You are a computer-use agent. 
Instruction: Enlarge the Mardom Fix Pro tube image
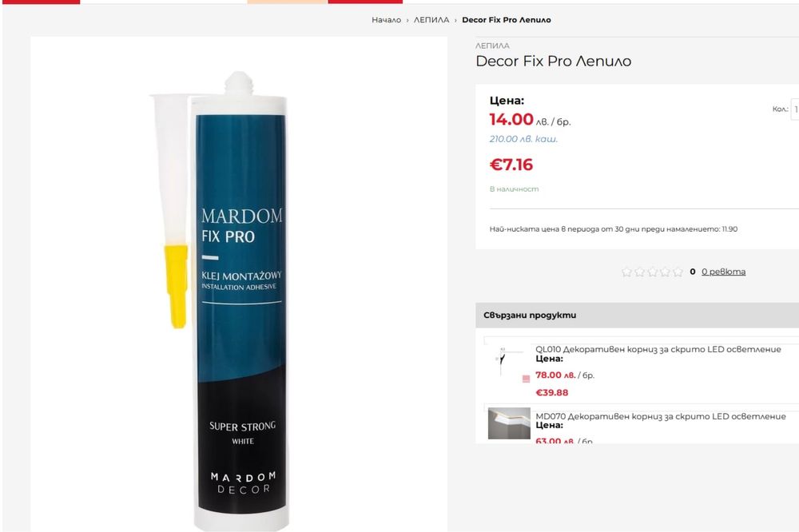(x=238, y=284)
